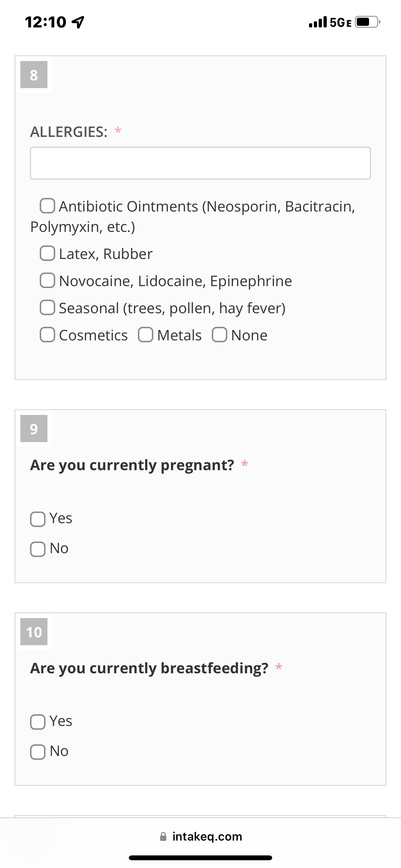Screen dimensions: 401x868
Task: Focus the ALLERGIES text input field
Action: point(200,163)
